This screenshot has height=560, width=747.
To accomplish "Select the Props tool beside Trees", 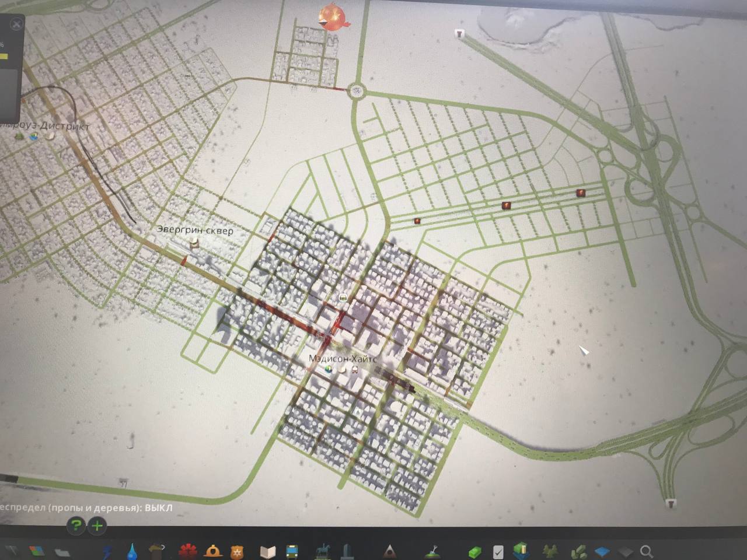I will [x=578, y=551].
